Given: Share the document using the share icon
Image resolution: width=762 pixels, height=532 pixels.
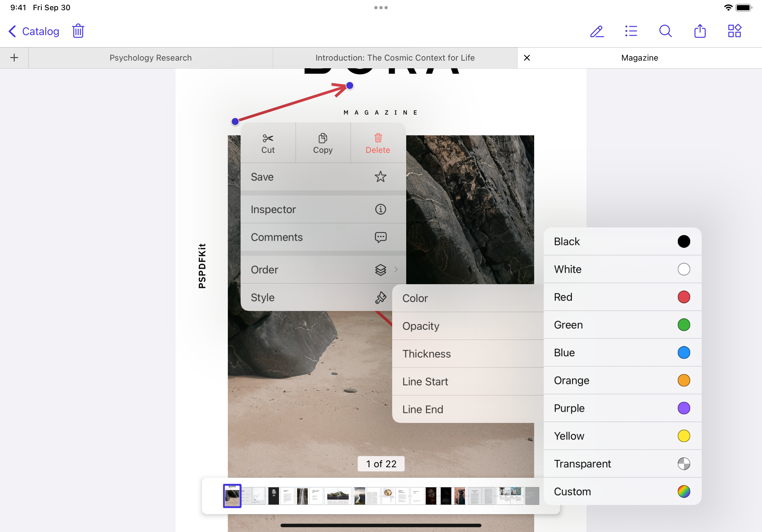Looking at the screenshot, I should 699,31.
